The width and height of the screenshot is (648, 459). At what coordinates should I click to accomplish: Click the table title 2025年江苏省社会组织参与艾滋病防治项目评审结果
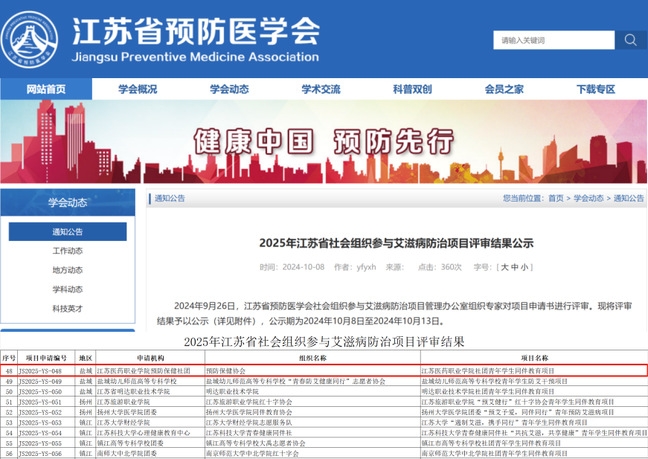pyautogui.click(x=324, y=342)
